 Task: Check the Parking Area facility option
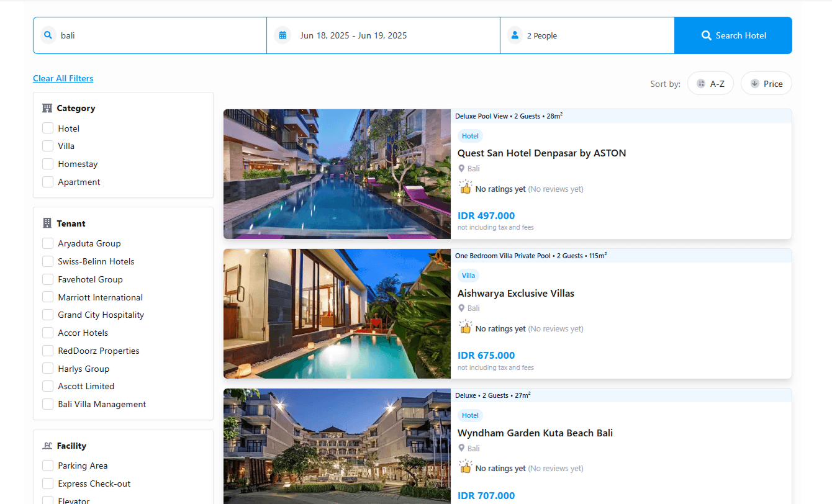[48, 466]
